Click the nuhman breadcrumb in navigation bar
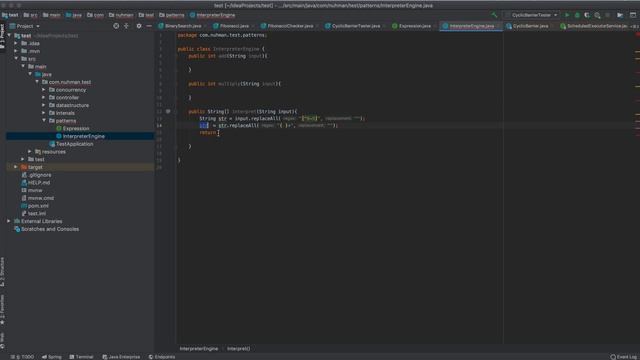The height and width of the screenshot is (360, 640). pyautogui.click(x=121, y=15)
